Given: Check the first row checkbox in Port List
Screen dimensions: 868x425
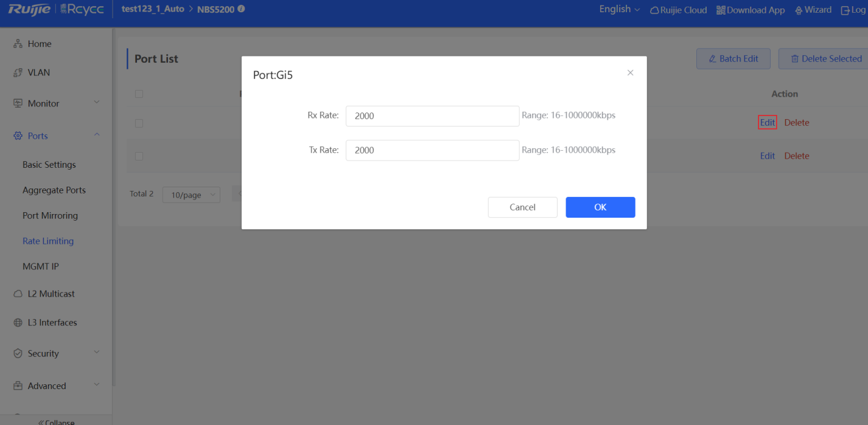Looking at the screenshot, I should [139, 123].
